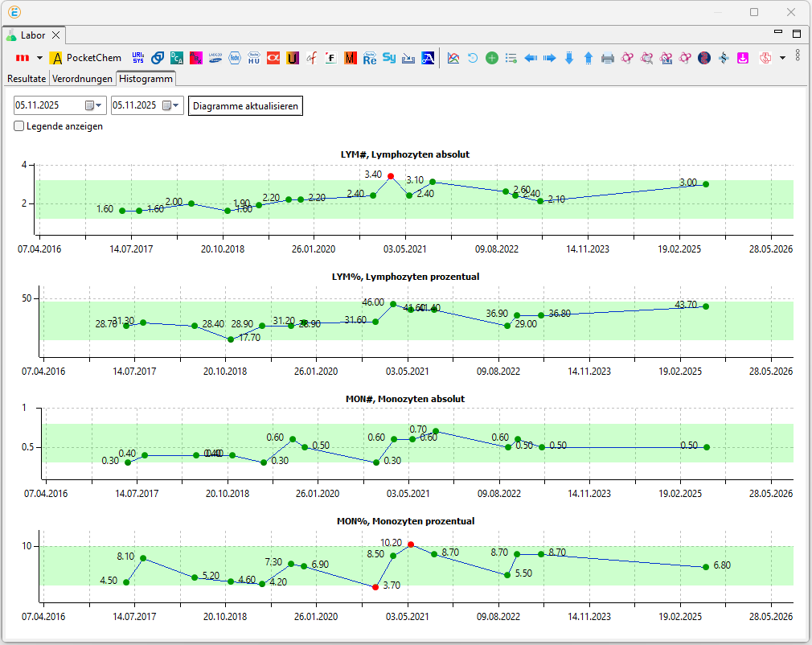Open the dropdown arrow at toolbar's right end

(782, 58)
